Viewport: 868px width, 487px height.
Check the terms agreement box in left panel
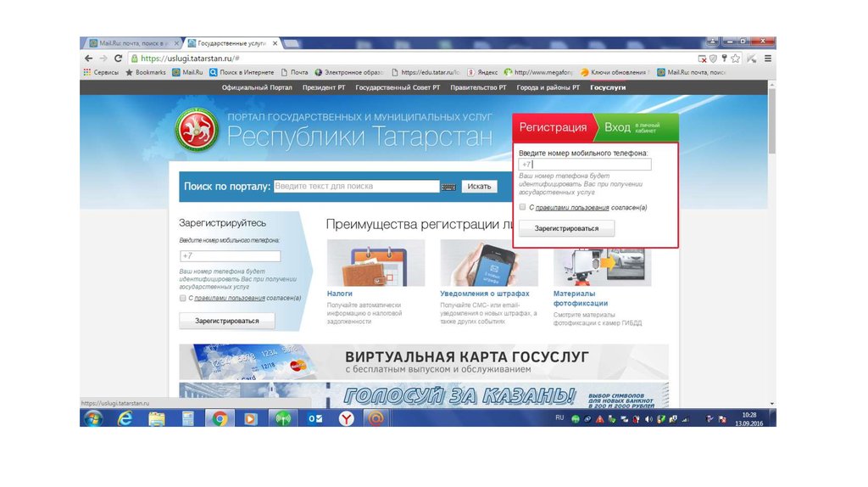pyautogui.click(x=183, y=299)
